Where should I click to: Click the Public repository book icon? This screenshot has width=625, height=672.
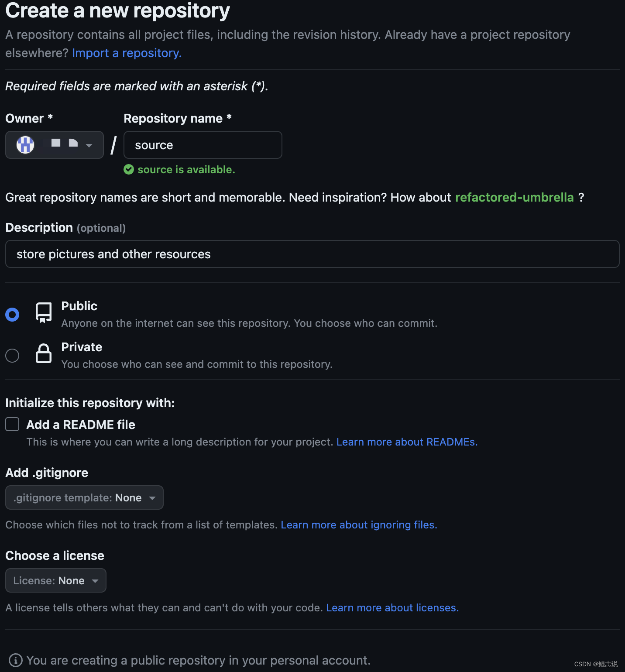coord(44,312)
